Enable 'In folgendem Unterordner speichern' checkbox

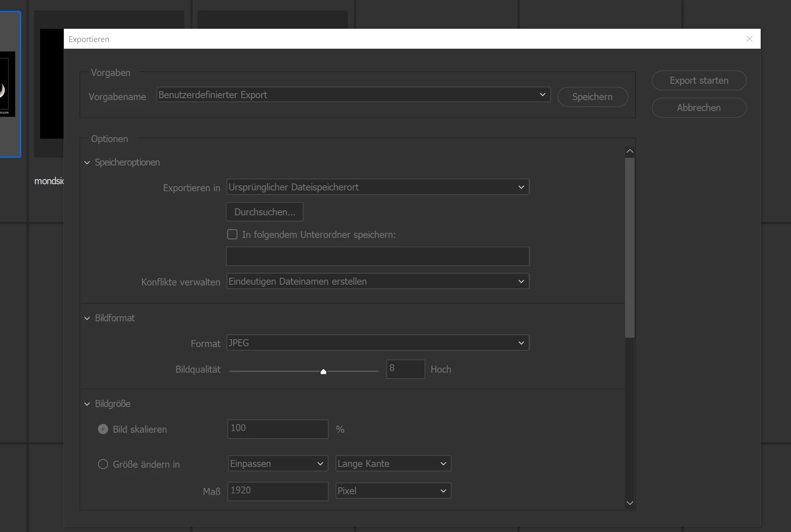[x=233, y=234]
